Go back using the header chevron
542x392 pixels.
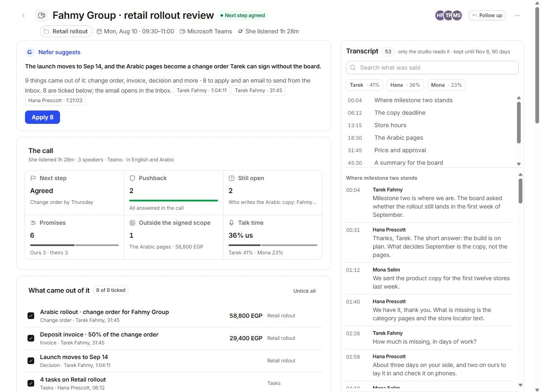click(23, 15)
